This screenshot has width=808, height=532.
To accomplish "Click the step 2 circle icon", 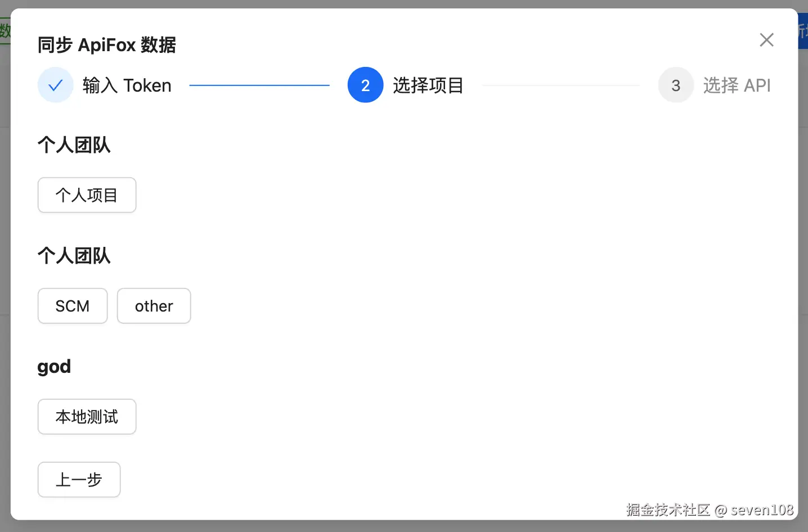I will pos(366,85).
